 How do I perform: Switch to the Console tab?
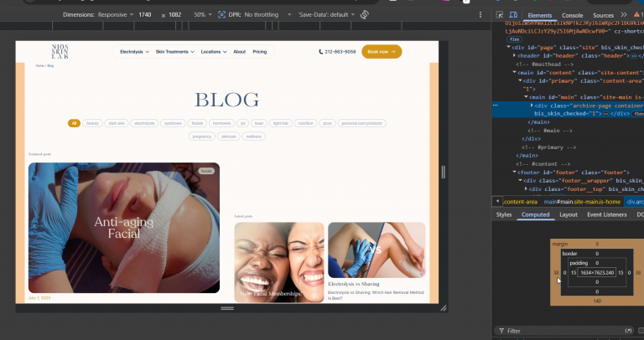point(572,16)
